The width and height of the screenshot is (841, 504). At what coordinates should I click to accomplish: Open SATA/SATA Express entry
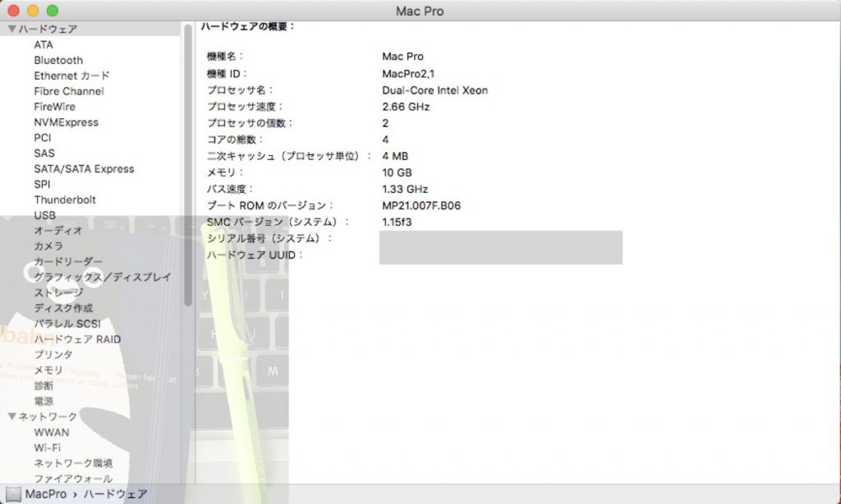[x=85, y=169]
